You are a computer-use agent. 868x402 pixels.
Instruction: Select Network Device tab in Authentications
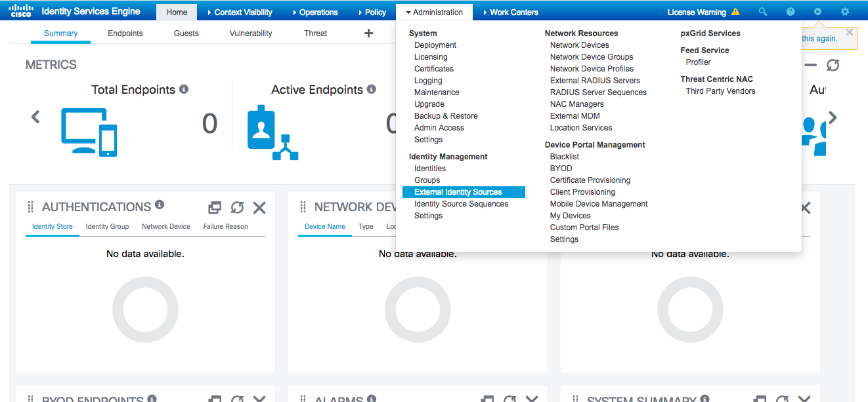point(166,227)
